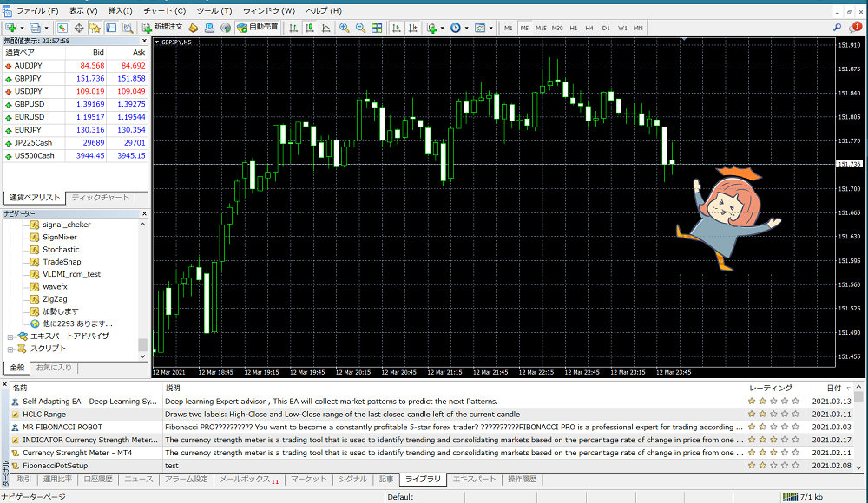Click the Default profile status bar entry
Screen dimensions: 868x503
pyautogui.click(x=400, y=497)
